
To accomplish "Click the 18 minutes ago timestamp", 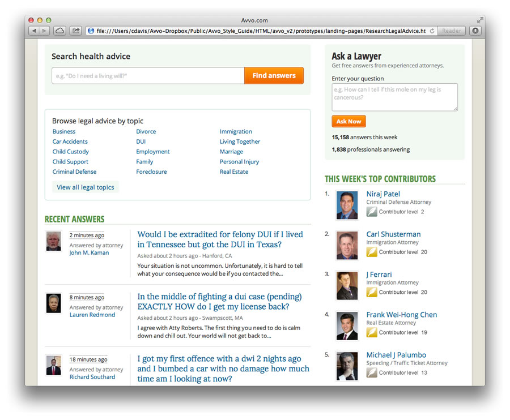I will [x=88, y=359].
